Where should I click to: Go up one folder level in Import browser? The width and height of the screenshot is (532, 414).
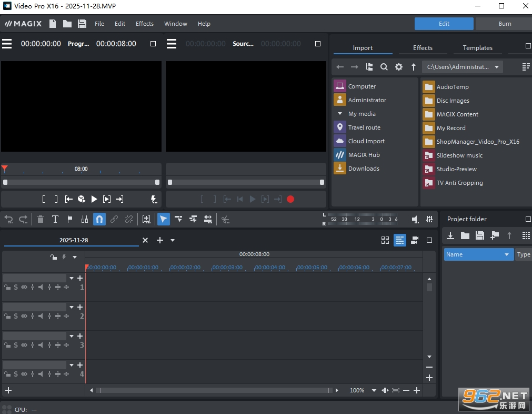(413, 67)
